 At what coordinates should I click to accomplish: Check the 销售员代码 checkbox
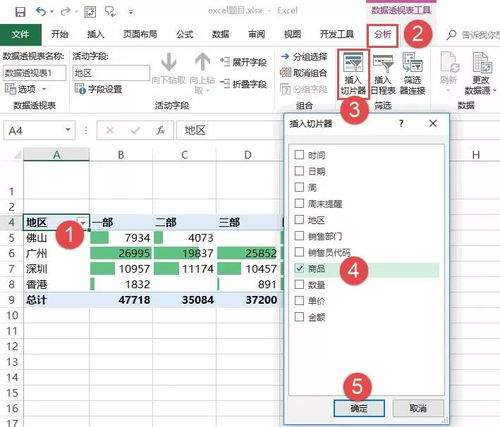[x=299, y=252]
